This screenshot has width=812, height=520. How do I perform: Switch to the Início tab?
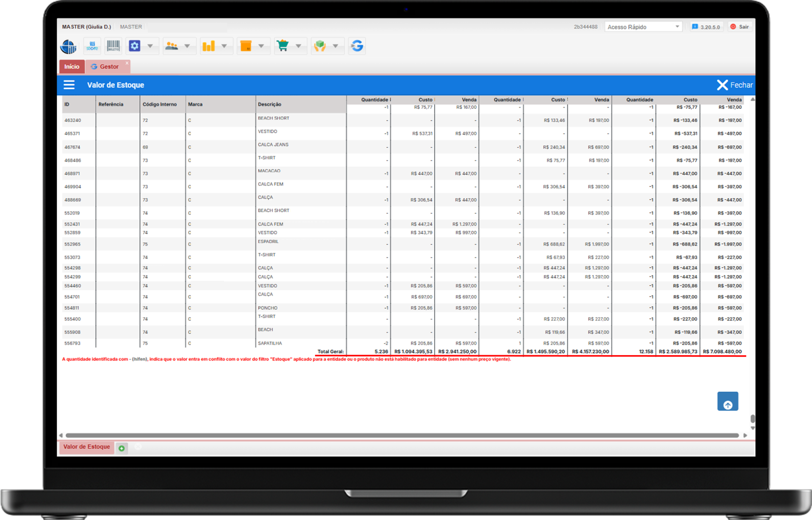click(x=72, y=67)
